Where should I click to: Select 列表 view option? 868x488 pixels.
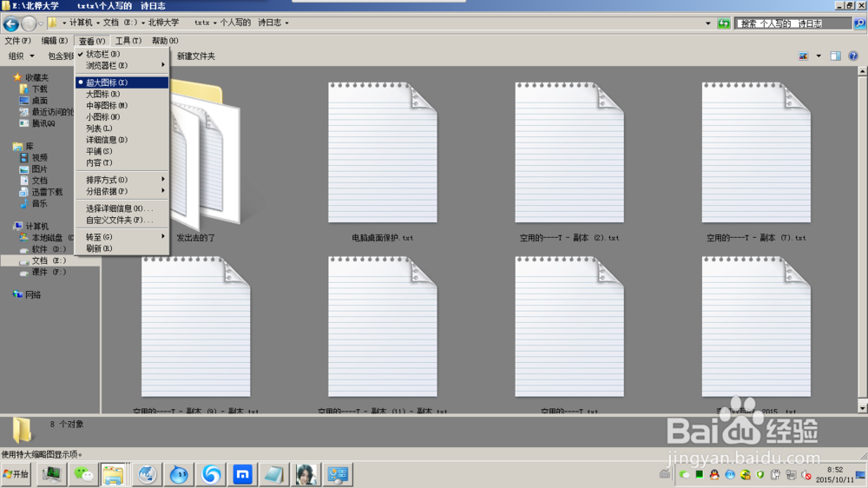click(122, 129)
